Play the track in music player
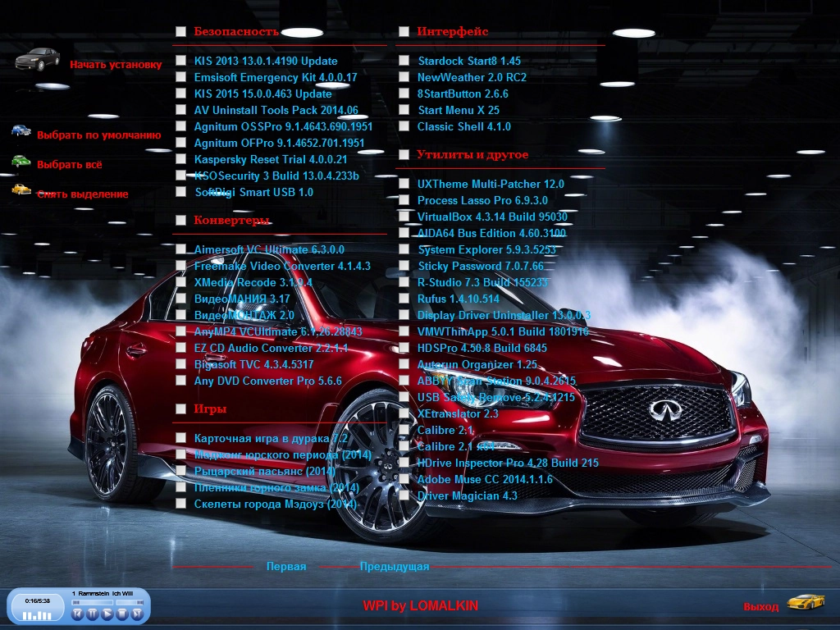 point(107,614)
